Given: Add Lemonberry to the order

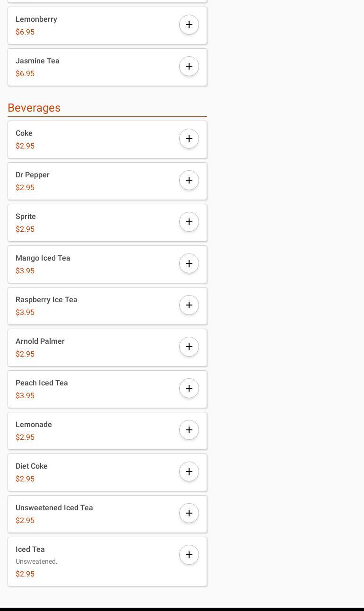Looking at the screenshot, I should [x=189, y=25].
